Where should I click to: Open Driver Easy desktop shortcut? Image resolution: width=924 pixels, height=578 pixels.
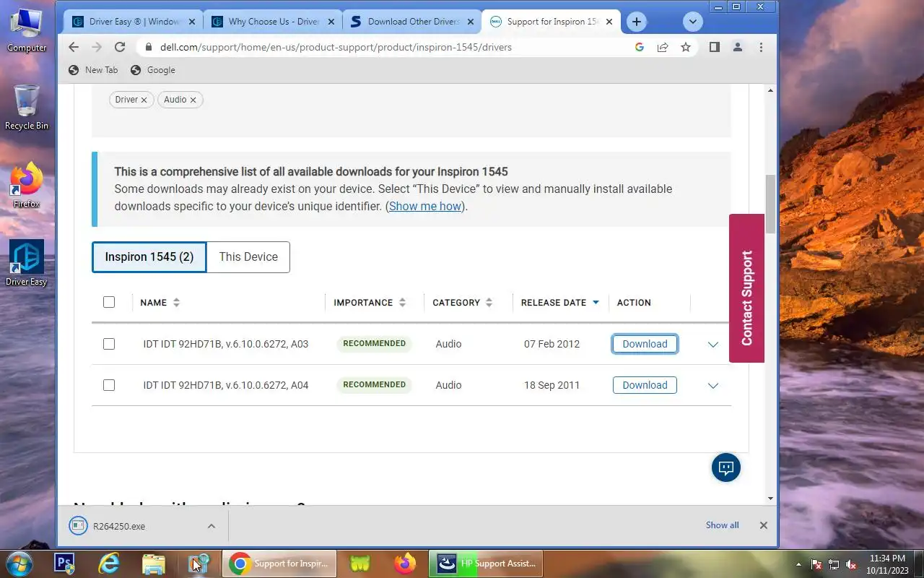tap(27, 264)
